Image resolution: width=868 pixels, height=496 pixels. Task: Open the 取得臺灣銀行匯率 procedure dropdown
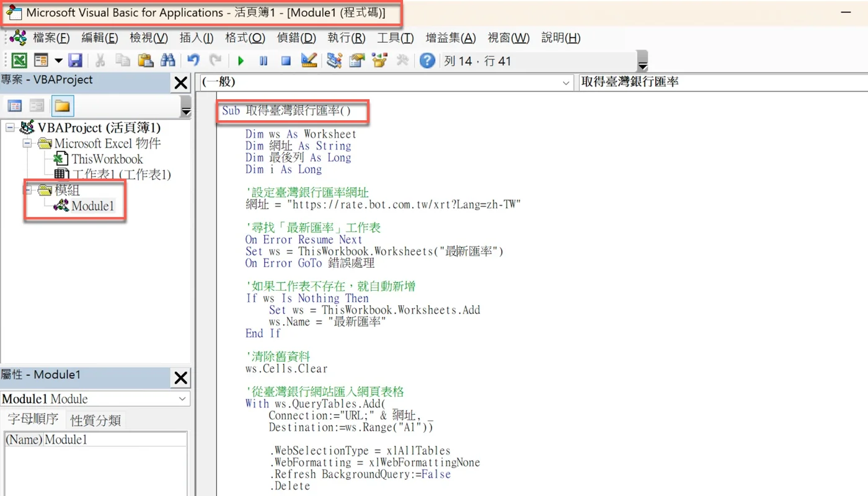(722, 82)
